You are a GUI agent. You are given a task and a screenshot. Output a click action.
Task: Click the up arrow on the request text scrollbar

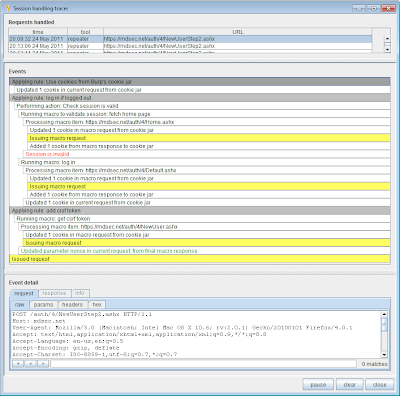[384, 314]
